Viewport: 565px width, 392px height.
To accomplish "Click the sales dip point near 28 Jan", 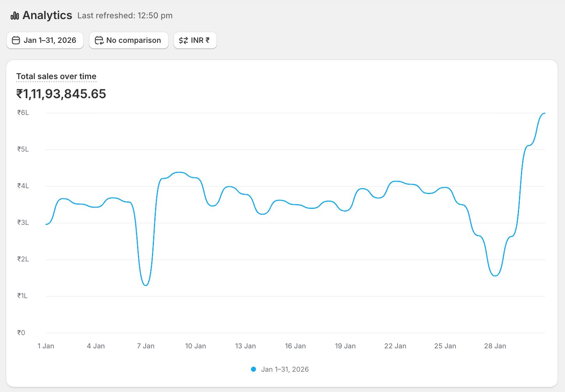I will [x=495, y=276].
